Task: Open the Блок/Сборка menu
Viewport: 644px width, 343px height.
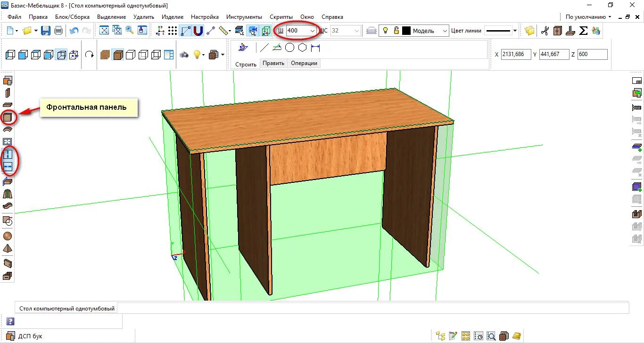Action: [x=72, y=17]
